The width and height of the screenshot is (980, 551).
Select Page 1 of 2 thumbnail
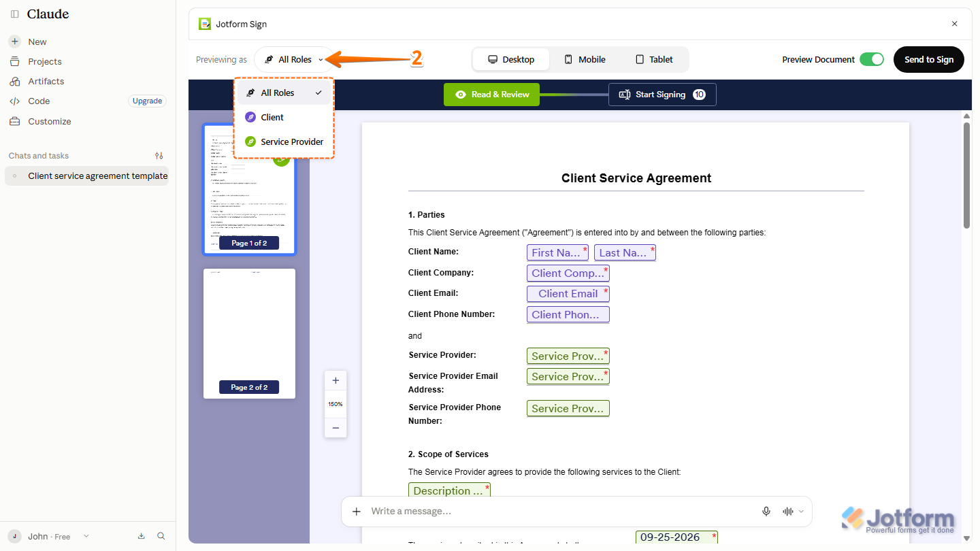(x=249, y=189)
